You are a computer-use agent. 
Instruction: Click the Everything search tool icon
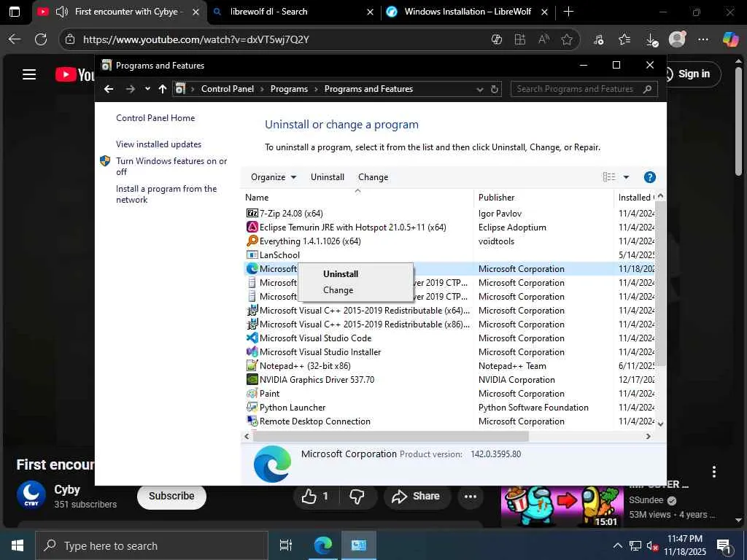252,241
